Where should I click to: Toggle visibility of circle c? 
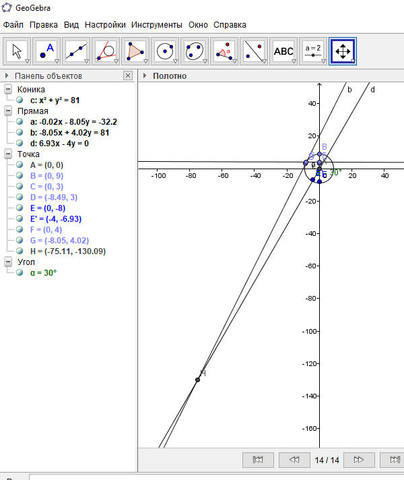click(20, 100)
